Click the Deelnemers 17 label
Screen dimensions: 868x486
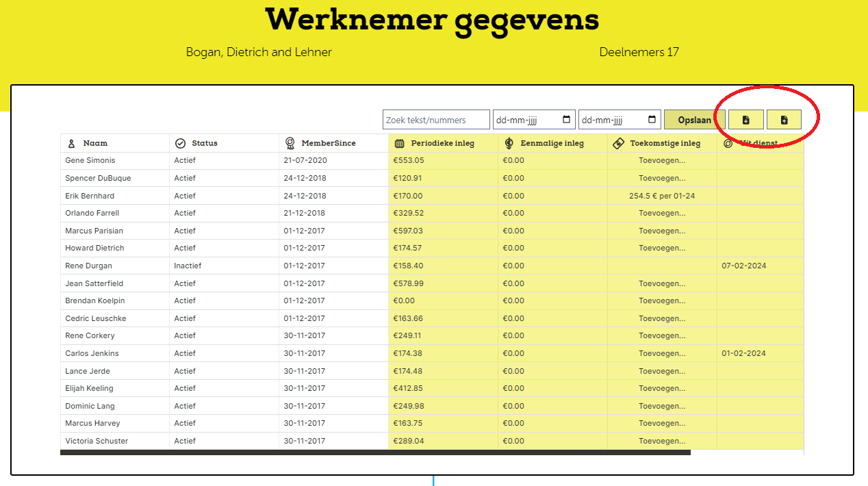pyautogui.click(x=639, y=52)
